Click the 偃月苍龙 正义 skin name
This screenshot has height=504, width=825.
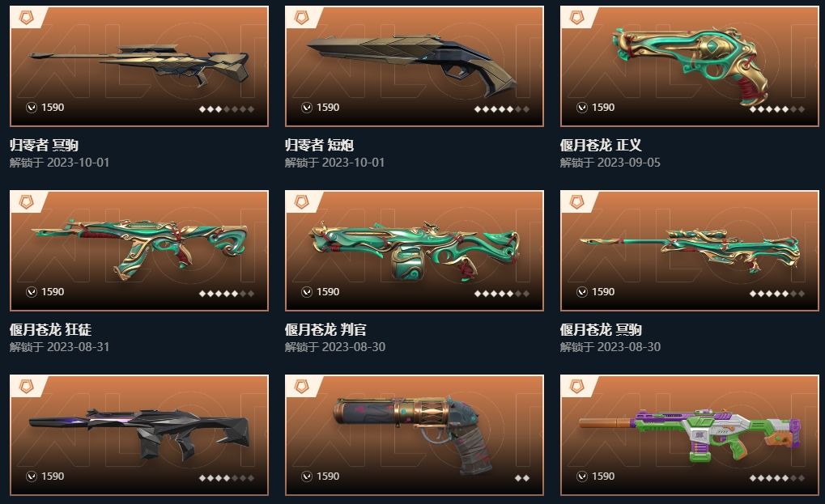(601, 145)
